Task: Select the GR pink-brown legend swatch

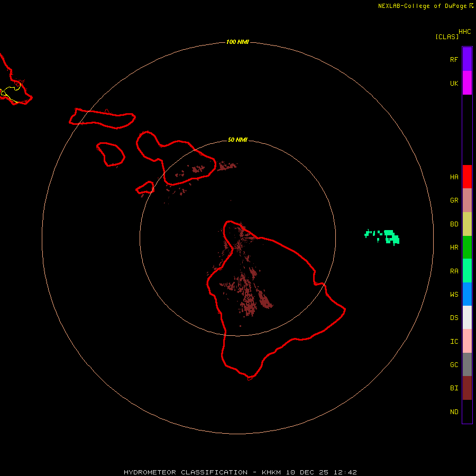Action: (x=467, y=200)
